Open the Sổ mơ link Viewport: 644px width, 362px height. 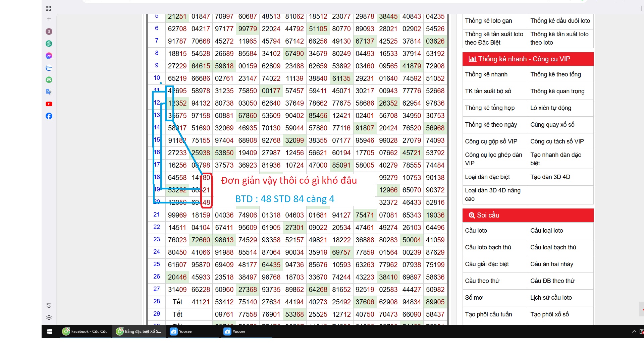474,298
